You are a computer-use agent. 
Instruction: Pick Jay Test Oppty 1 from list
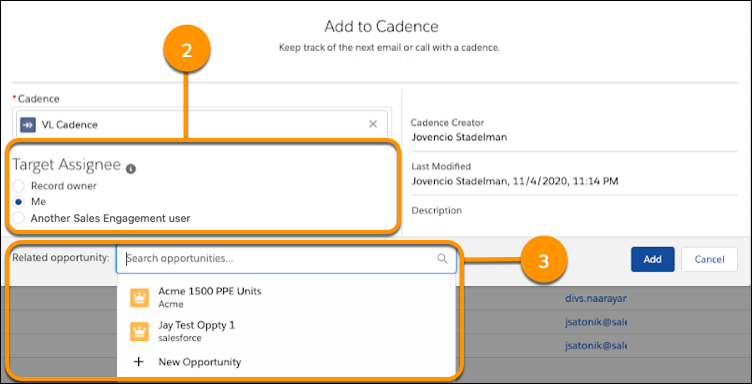286,331
